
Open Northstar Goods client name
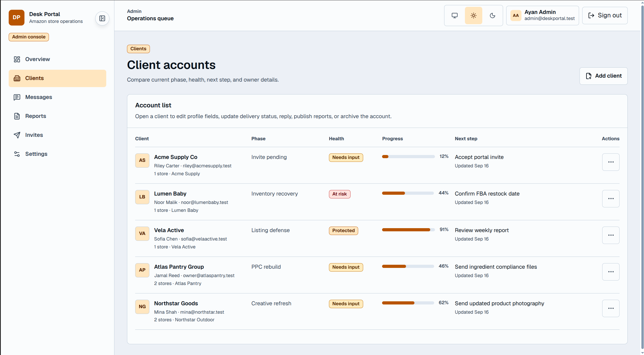point(176,303)
